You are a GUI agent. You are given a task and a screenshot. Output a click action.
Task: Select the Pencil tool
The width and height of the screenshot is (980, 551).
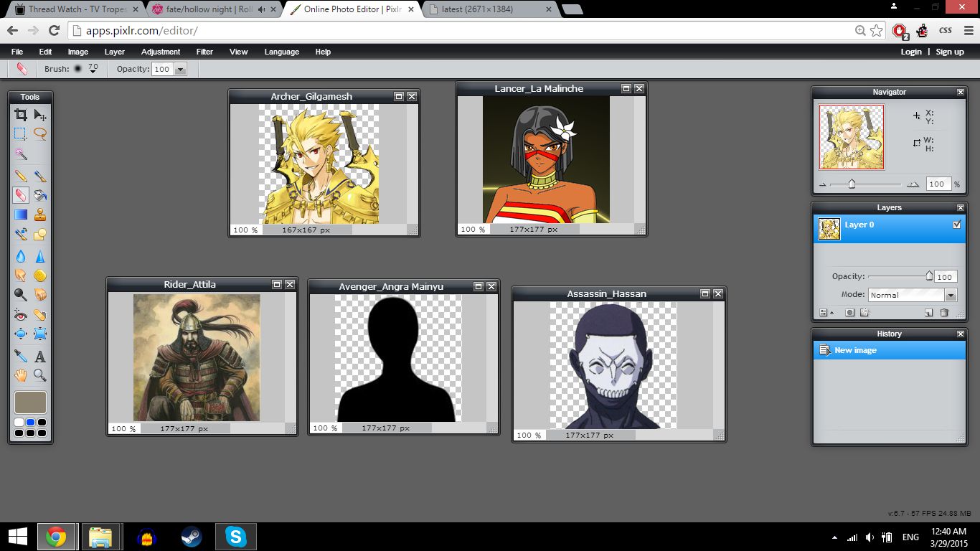pyautogui.click(x=21, y=176)
